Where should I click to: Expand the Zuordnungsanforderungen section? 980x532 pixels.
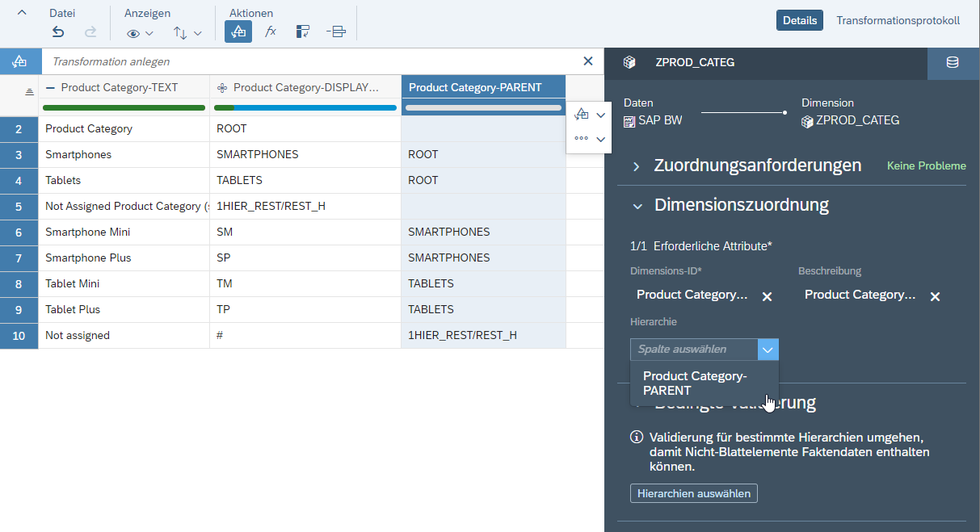[x=637, y=166]
